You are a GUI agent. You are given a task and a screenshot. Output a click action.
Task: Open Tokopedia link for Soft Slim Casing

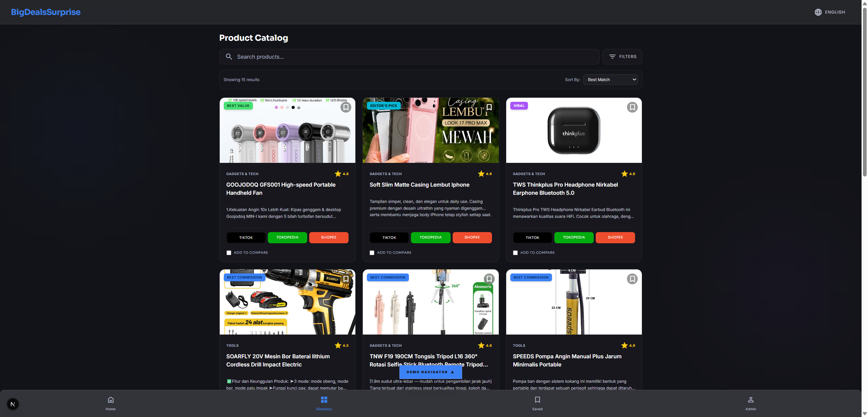click(x=431, y=238)
